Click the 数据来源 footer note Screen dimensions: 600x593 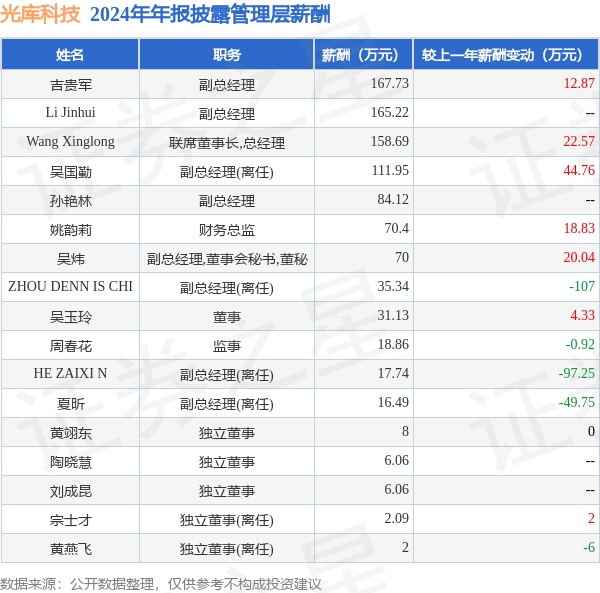coord(161,584)
